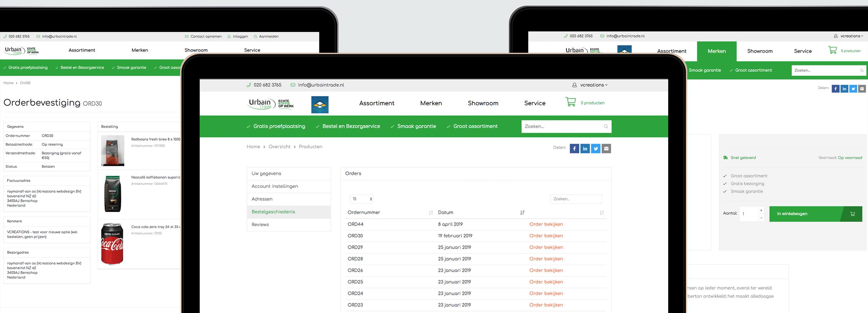
Task: Click email share icon in right tablet
Action: tap(862, 89)
